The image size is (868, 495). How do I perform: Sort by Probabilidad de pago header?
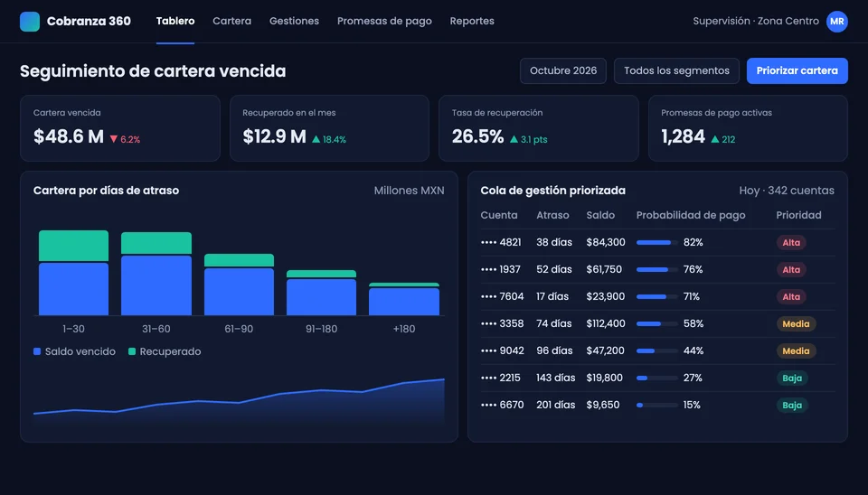pyautogui.click(x=691, y=215)
